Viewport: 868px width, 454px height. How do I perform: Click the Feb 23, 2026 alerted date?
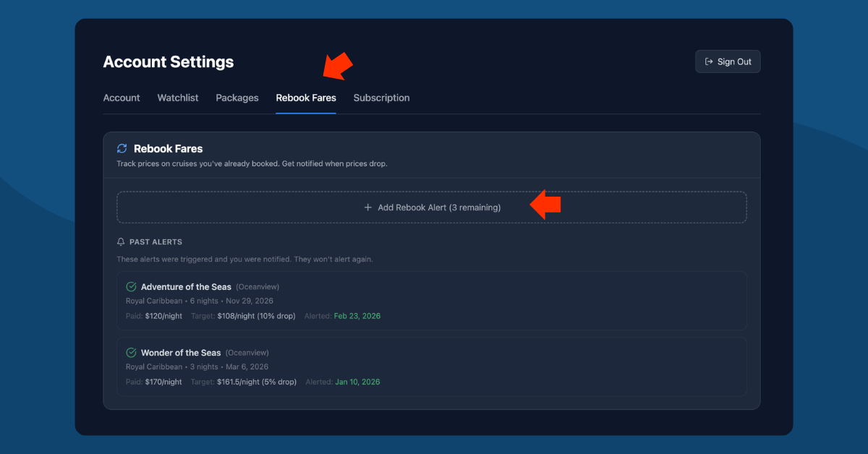pos(357,316)
